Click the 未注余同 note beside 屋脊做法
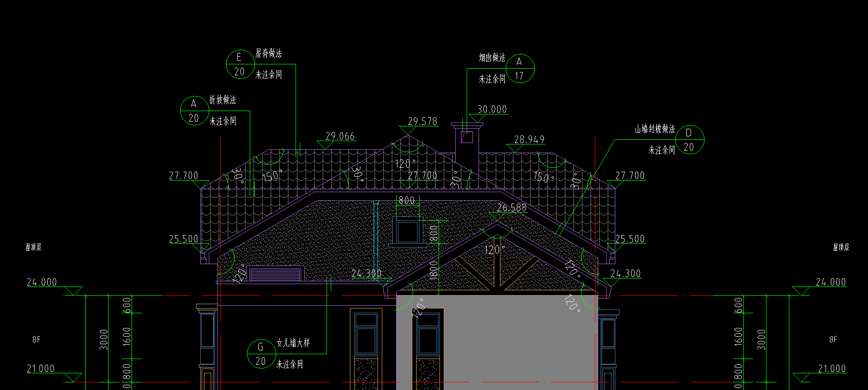Image resolution: width=868 pixels, height=390 pixels. point(268,75)
